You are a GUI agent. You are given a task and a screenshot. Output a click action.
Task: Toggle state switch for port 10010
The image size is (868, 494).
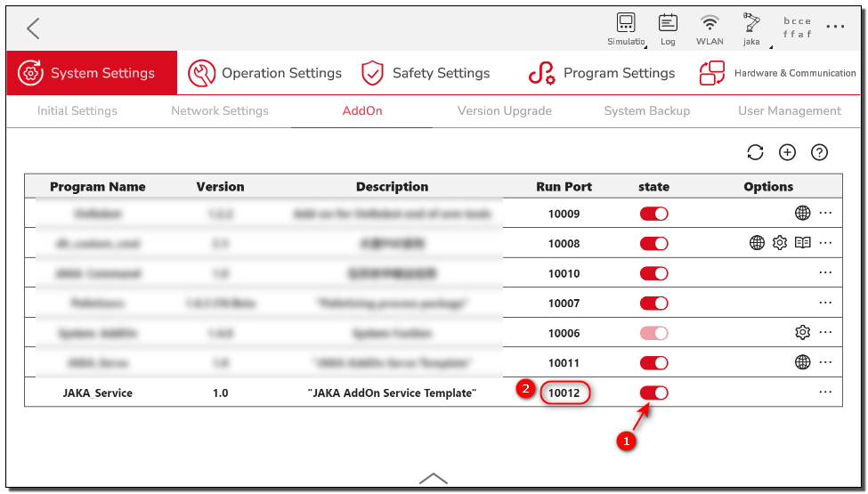(653, 274)
